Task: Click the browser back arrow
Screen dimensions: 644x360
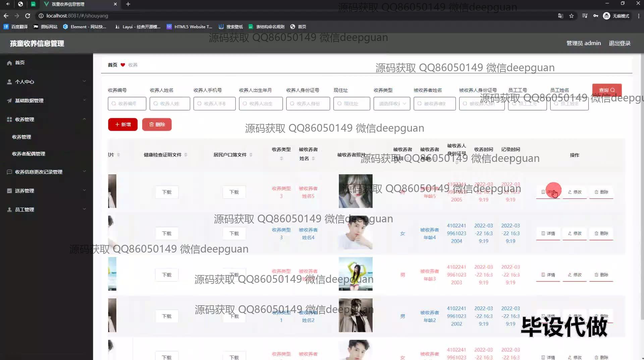Action: [6, 16]
